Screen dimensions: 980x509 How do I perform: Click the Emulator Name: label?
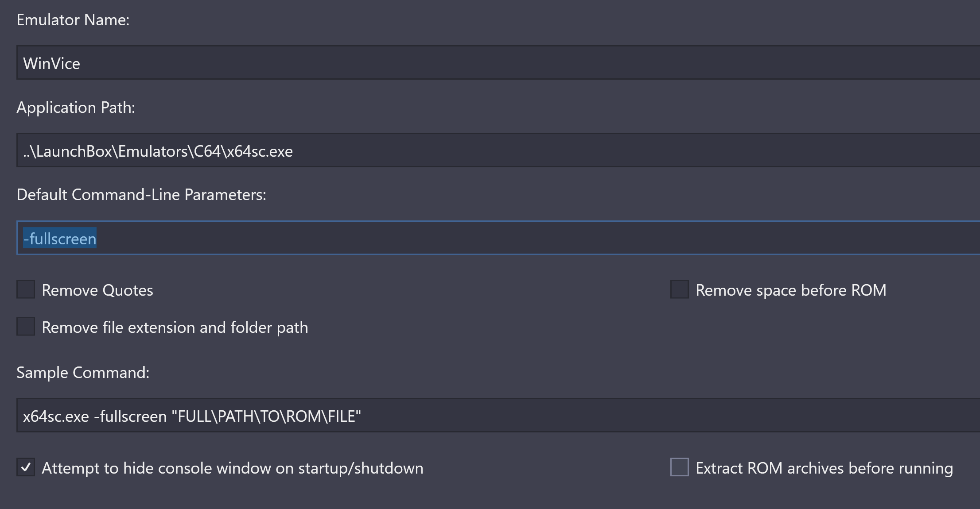(73, 20)
